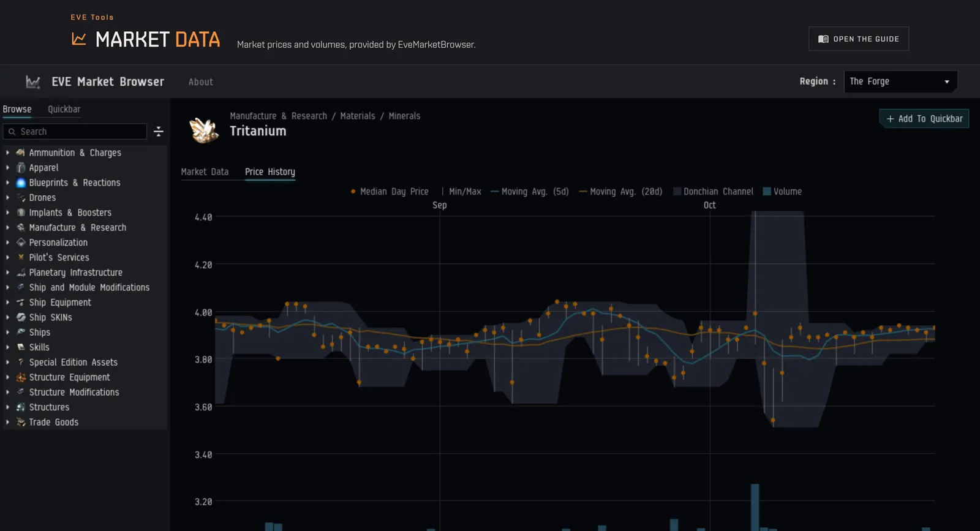Expand the Ships category arrow
This screenshot has width=980, height=531.
pyautogui.click(x=7, y=332)
